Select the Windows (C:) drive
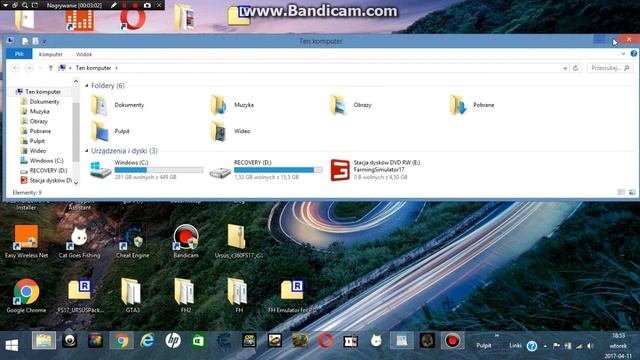The height and width of the screenshot is (360, 640). pyautogui.click(x=147, y=170)
